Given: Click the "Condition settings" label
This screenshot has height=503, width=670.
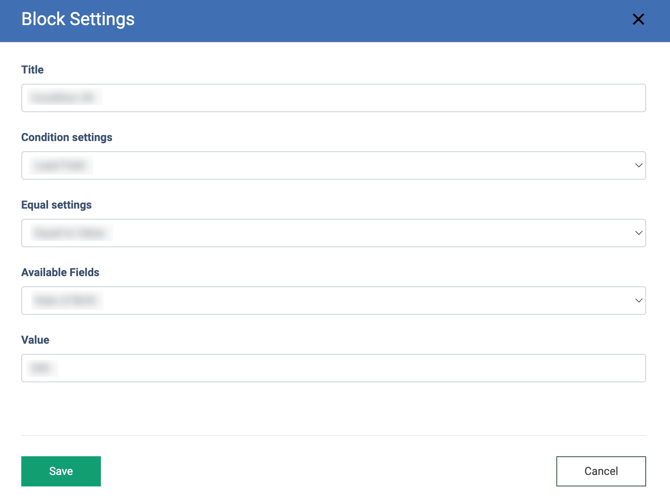Looking at the screenshot, I should tap(67, 137).
